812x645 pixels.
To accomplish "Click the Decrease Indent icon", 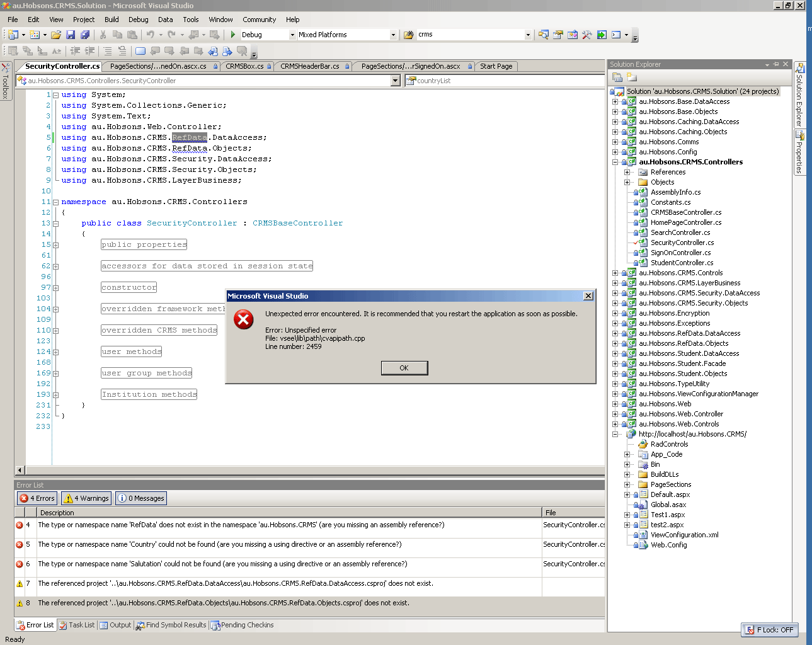I will [76, 51].
